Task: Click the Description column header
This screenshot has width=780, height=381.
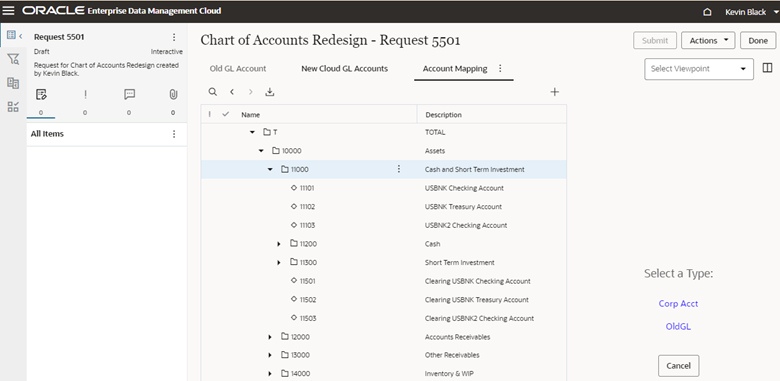Action: click(x=443, y=115)
